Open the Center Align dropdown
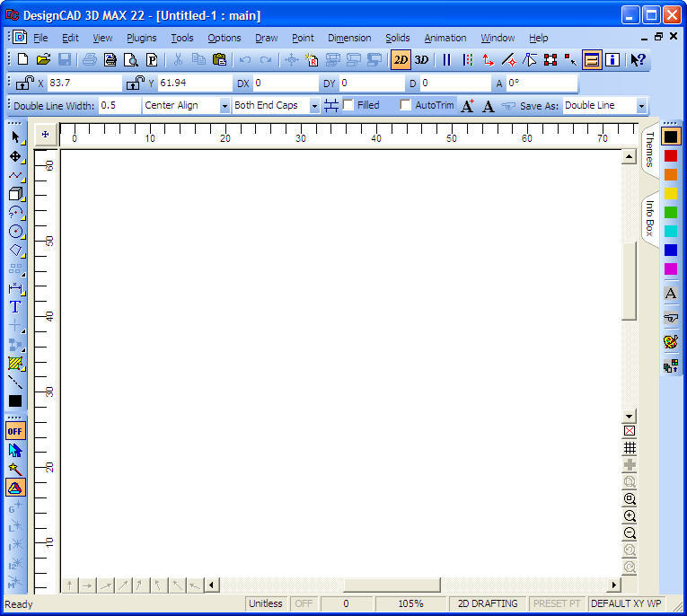This screenshot has width=687, height=616. pos(225,106)
